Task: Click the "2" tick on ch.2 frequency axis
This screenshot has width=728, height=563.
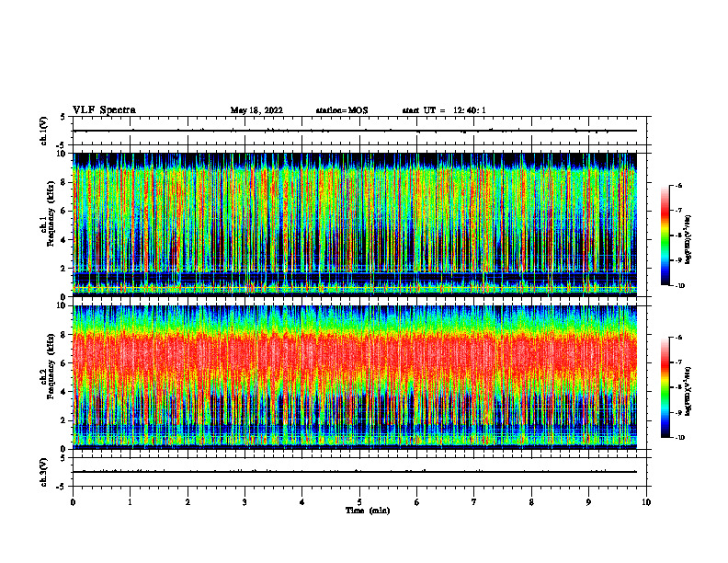Action: (x=63, y=420)
